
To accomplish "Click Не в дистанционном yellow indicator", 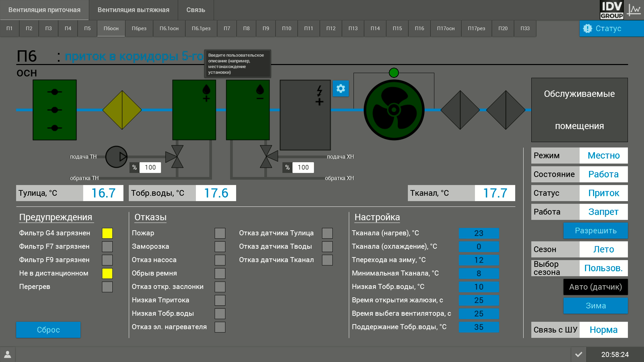I will point(107,274).
